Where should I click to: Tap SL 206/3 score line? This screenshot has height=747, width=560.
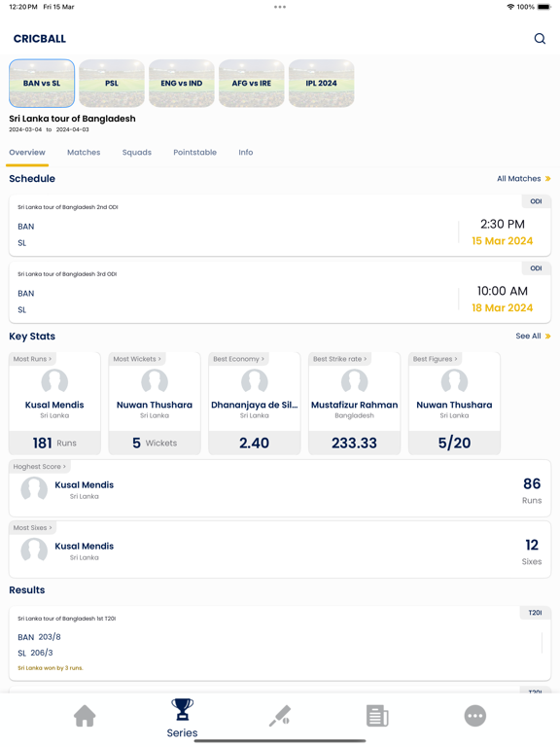click(35, 654)
